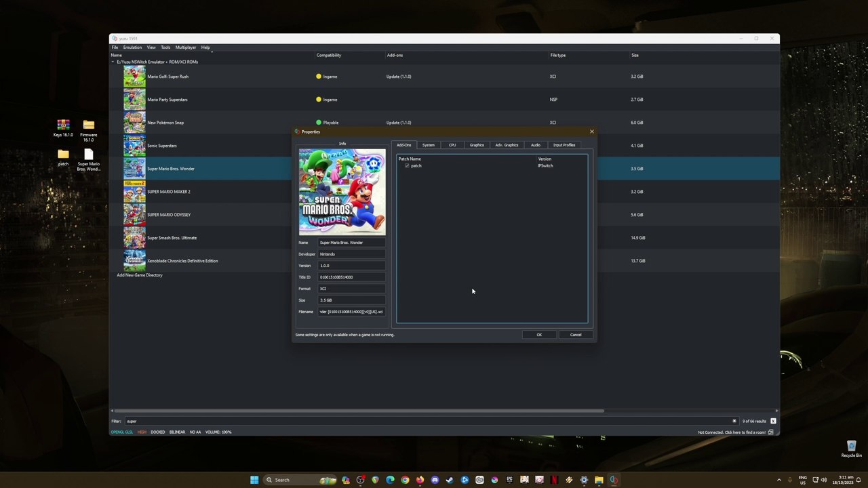868x488 pixels.
Task: Click the VOLUME: 100% status indicator
Action: [218, 432]
